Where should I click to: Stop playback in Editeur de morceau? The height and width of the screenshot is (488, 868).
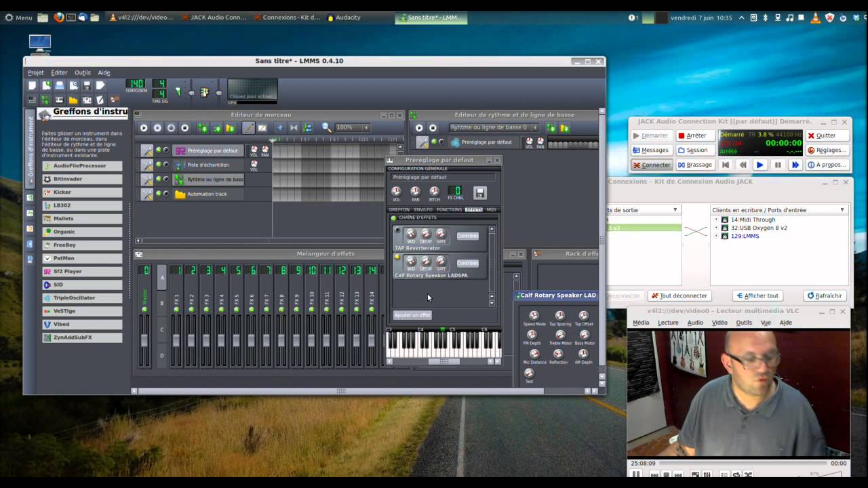pos(184,127)
